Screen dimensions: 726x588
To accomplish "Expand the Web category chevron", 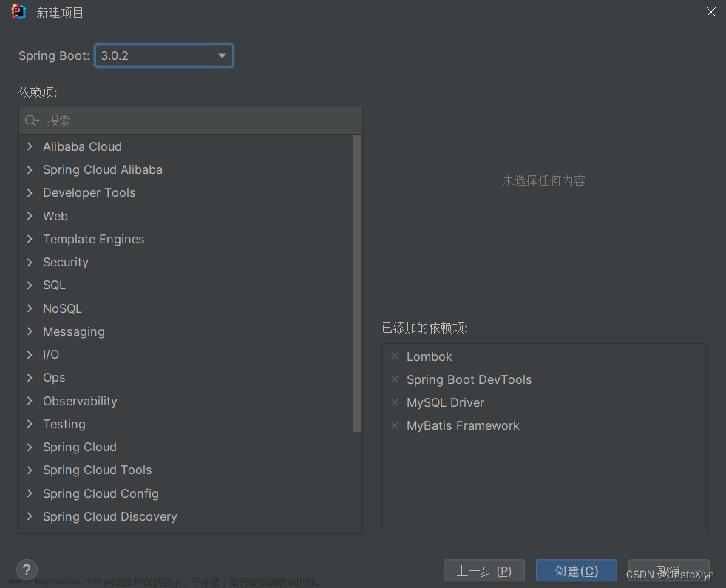I will pyautogui.click(x=30, y=216).
